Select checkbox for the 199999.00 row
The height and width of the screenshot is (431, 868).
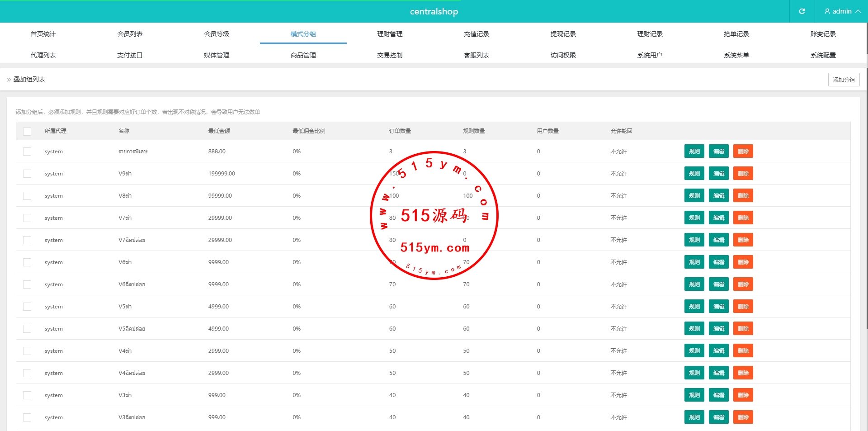point(27,174)
